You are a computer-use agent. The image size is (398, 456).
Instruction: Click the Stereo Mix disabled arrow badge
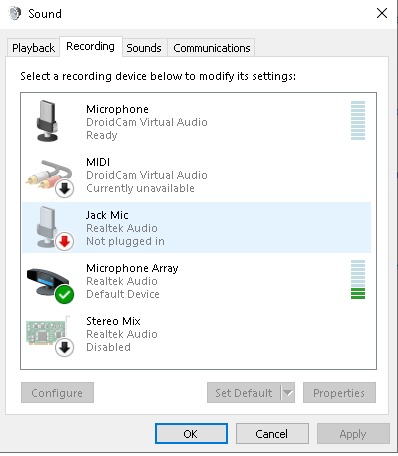coord(64,347)
